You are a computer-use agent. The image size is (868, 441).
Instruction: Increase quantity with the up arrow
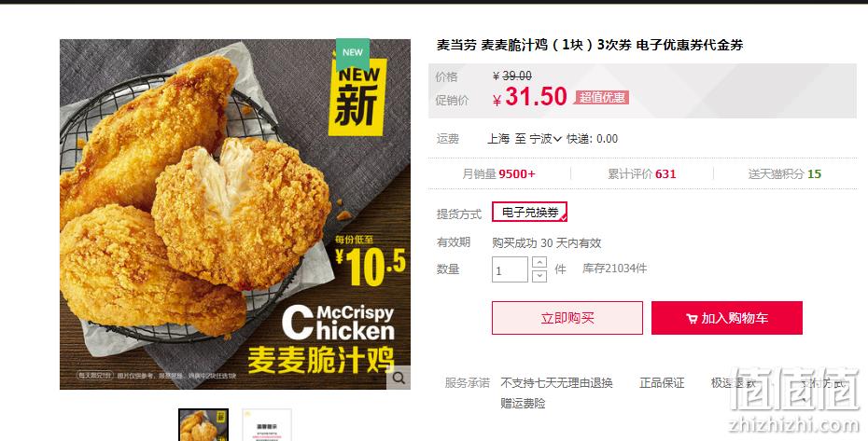click(x=539, y=262)
